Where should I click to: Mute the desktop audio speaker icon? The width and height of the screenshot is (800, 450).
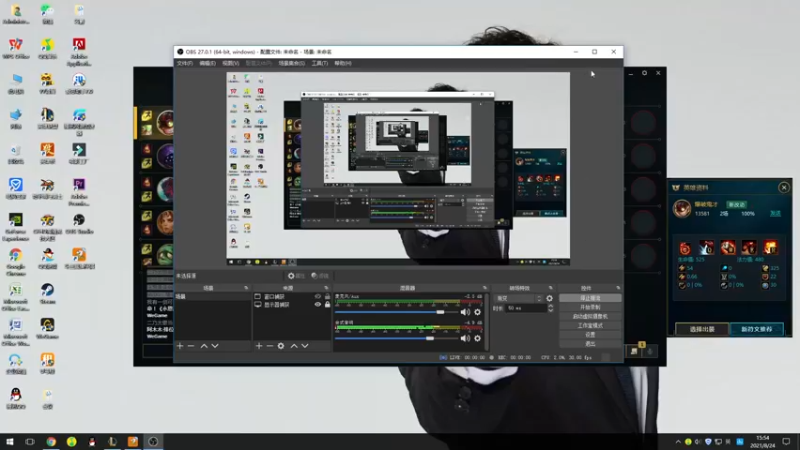coord(465,338)
